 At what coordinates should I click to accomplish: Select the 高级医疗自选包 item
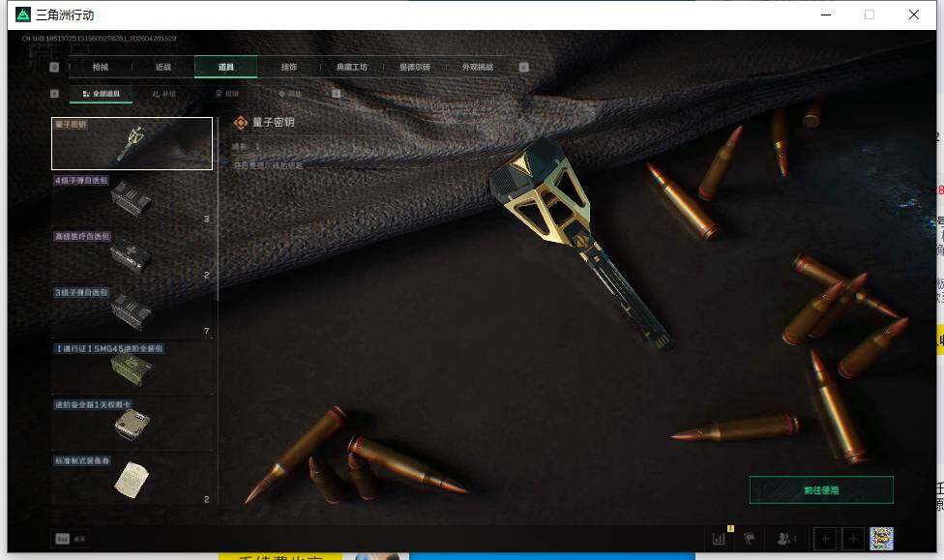coord(132,255)
